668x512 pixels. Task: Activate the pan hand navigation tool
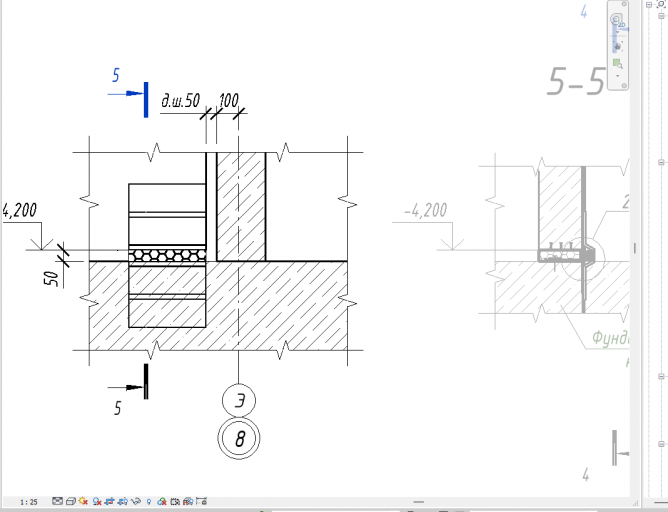(x=618, y=46)
